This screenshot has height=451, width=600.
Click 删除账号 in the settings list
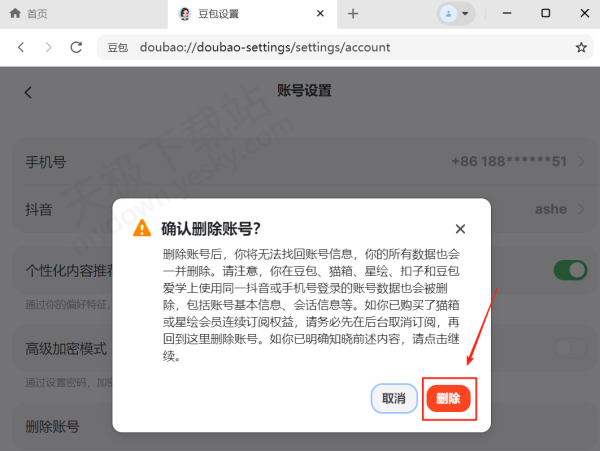[52, 427]
